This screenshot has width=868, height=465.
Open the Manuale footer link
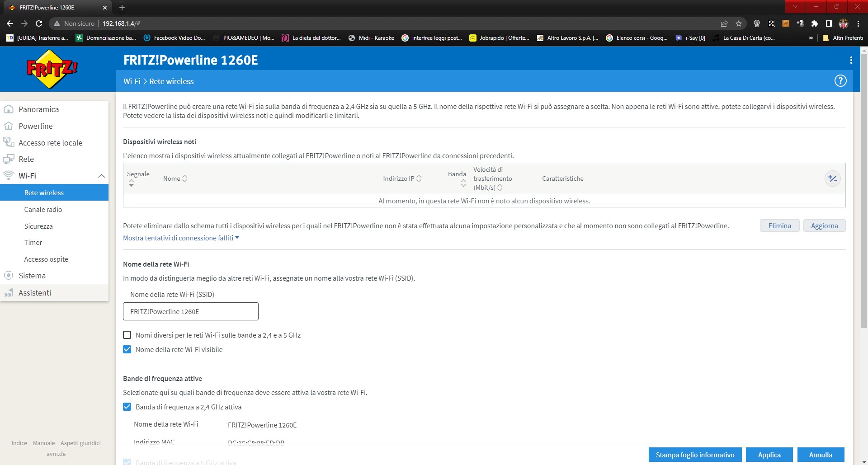[x=44, y=443]
